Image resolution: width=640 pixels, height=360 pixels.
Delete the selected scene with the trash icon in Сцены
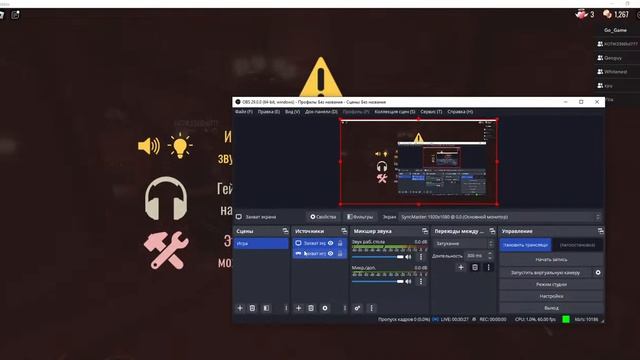252,308
